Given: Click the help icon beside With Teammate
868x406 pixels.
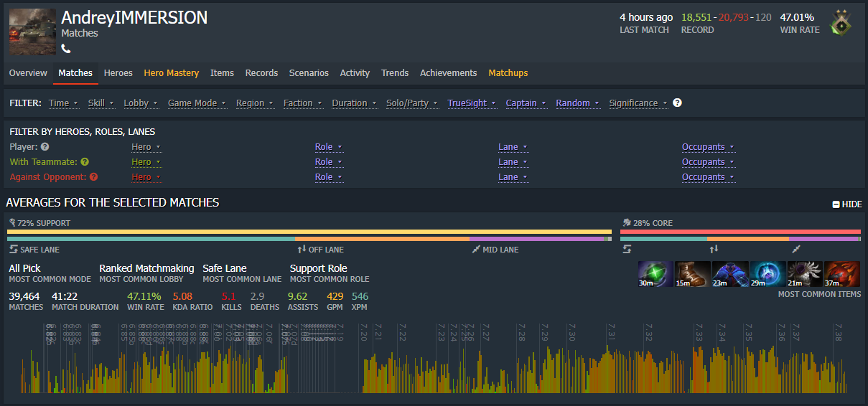Looking at the screenshot, I should (x=85, y=162).
